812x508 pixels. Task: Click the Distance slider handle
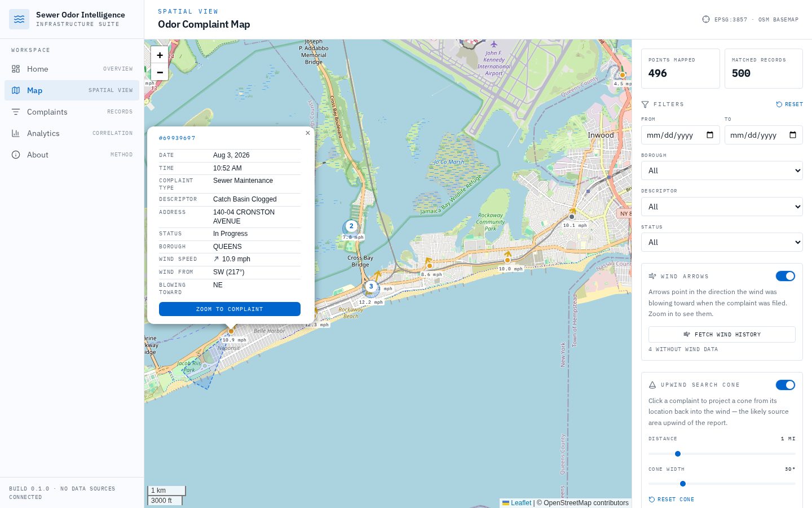click(678, 454)
